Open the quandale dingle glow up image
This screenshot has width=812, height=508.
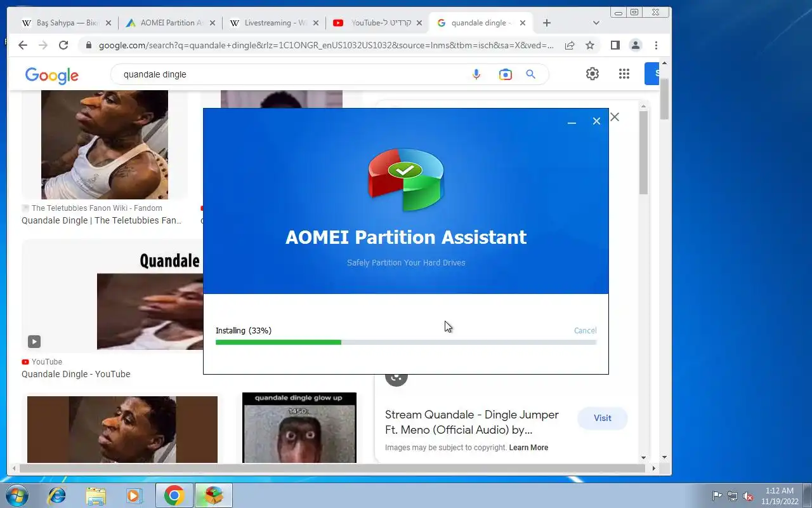click(x=299, y=428)
